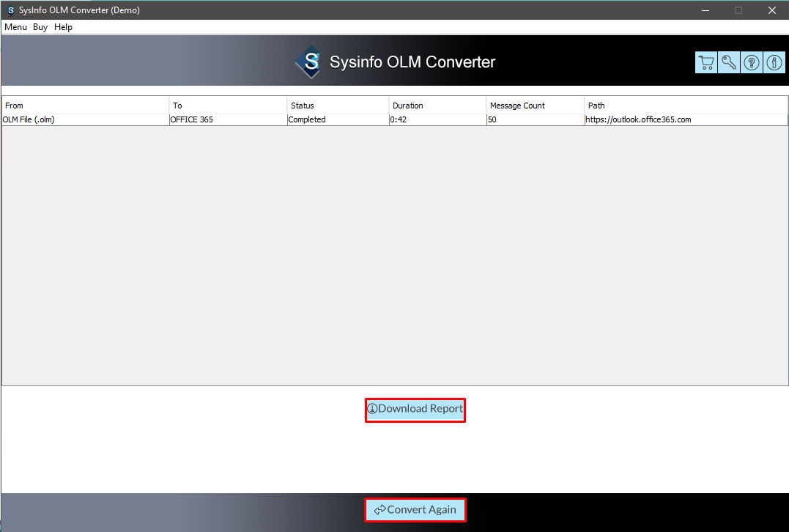Close the SysInfo OLM Converter window

tap(772, 10)
